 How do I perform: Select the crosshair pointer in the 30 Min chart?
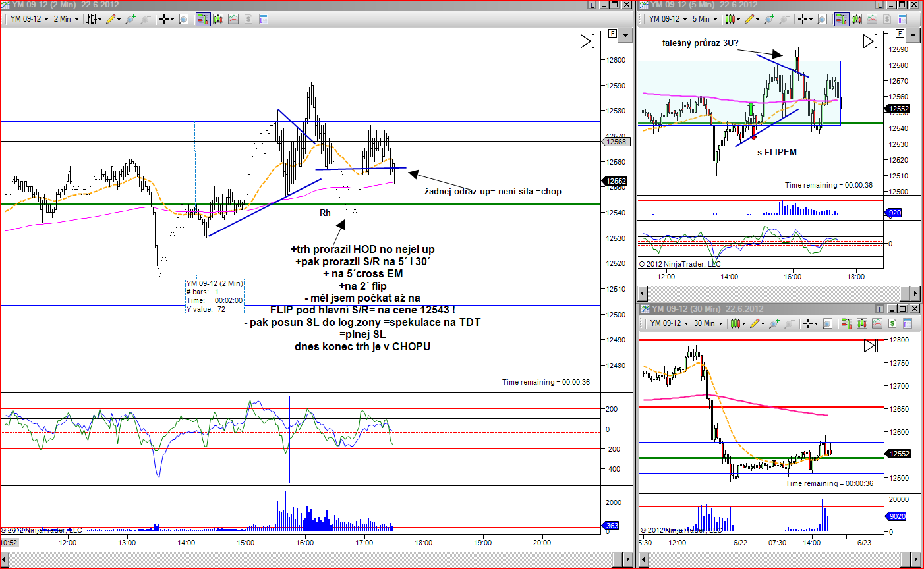pyautogui.click(x=808, y=323)
